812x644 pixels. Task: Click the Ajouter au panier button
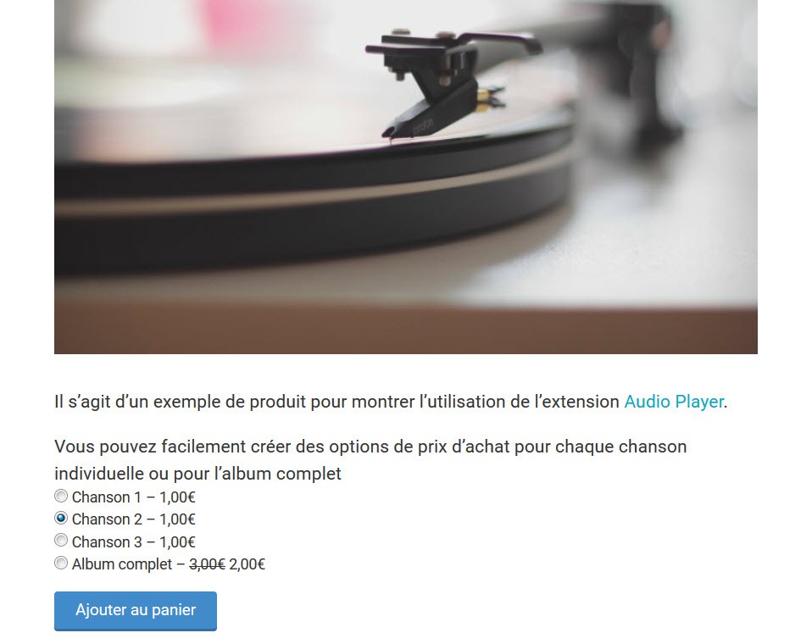click(x=136, y=611)
